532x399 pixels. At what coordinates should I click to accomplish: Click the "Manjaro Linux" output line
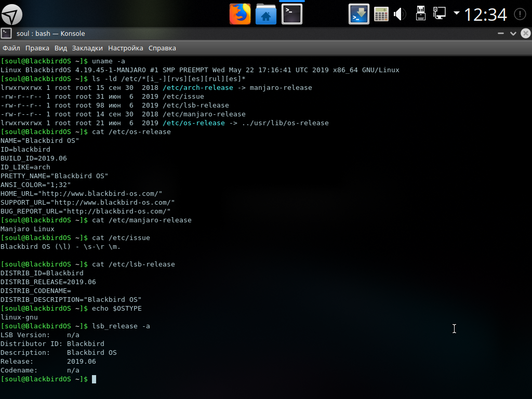(x=28, y=229)
